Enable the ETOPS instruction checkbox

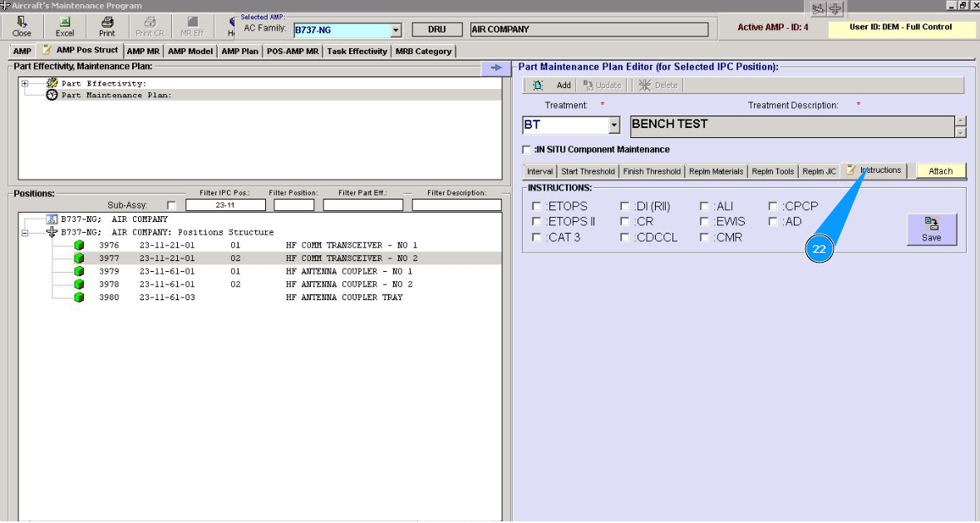coord(537,206)
